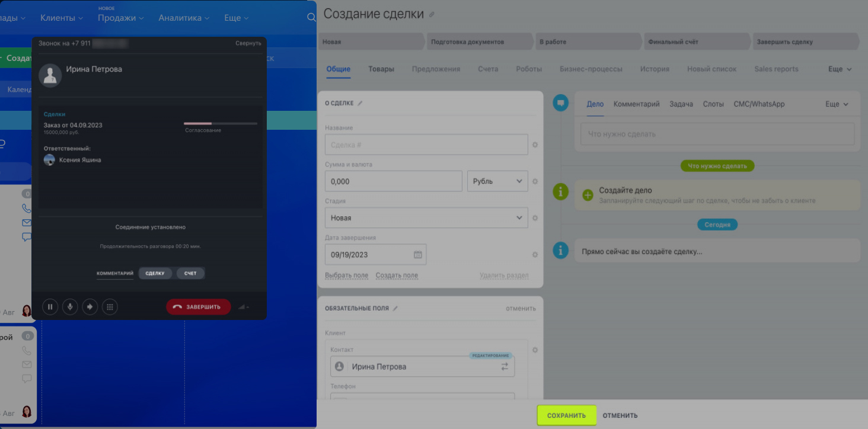Click the Сохранить button
Image resolution: width=868 pixels, height=429 pixels.
tap(566, 415)
